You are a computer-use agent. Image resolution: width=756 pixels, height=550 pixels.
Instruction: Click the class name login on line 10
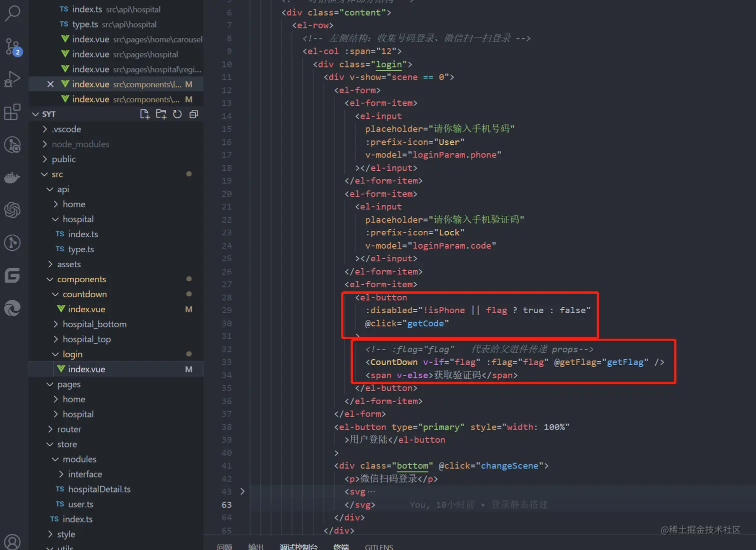[388, 64]
